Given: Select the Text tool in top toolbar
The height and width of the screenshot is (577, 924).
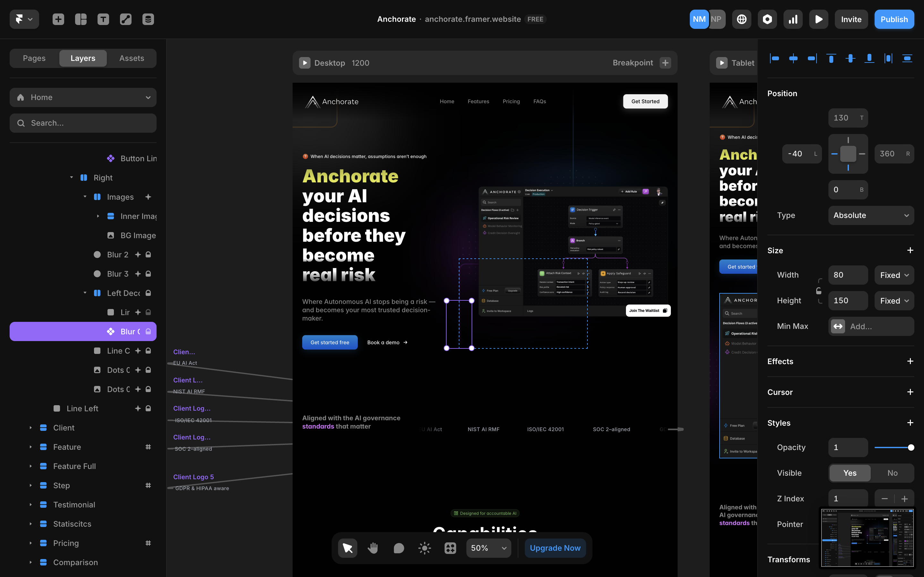Looking at the screenshot, I should pos(103,19).
